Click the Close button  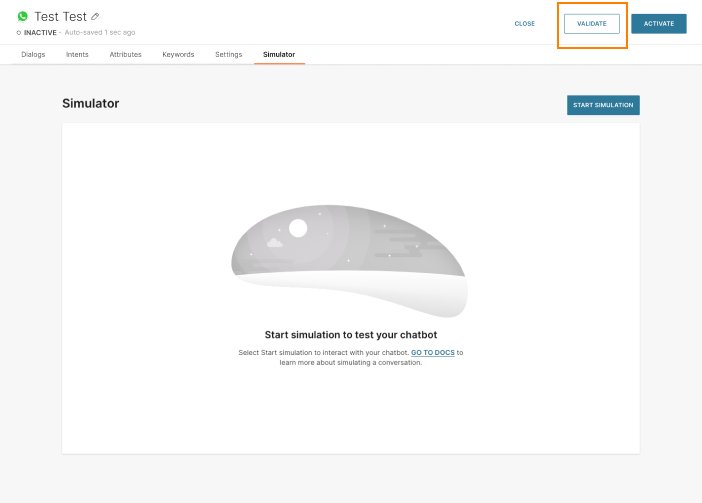point(525,24)
